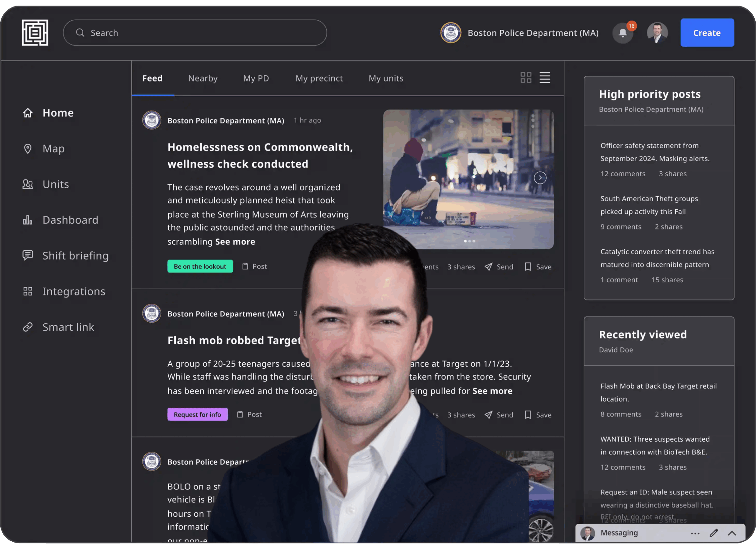
Task: Click Request for info tag
Action: click(198, 415)
